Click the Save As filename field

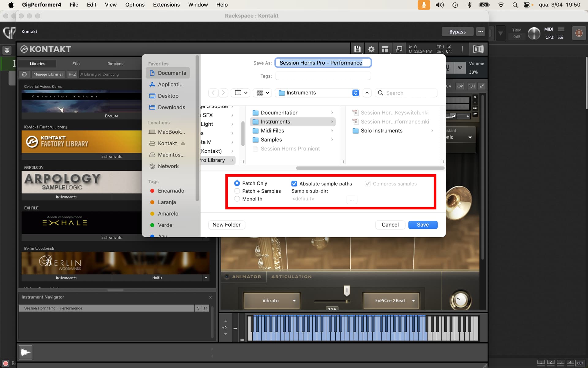click(323, 63)
